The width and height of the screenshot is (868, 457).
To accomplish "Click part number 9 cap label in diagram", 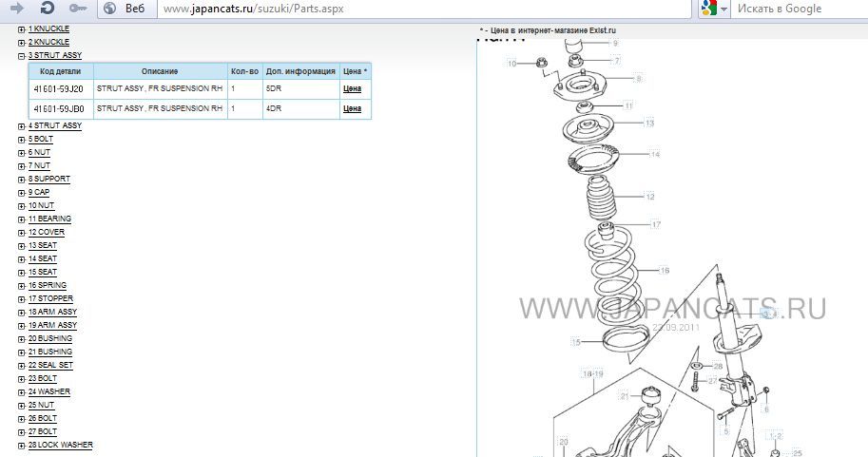I will point(614,44).
